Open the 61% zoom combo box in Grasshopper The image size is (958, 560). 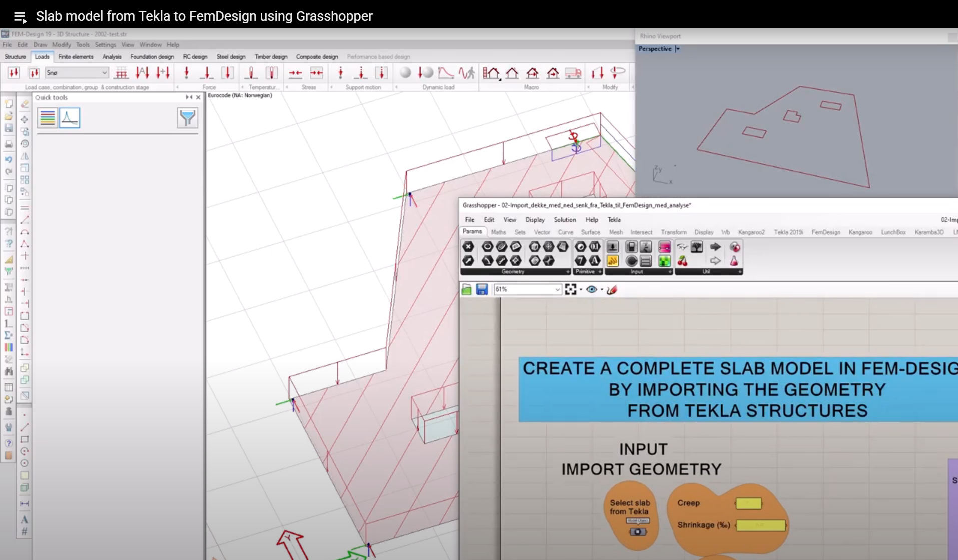click(x=527, y=289)
